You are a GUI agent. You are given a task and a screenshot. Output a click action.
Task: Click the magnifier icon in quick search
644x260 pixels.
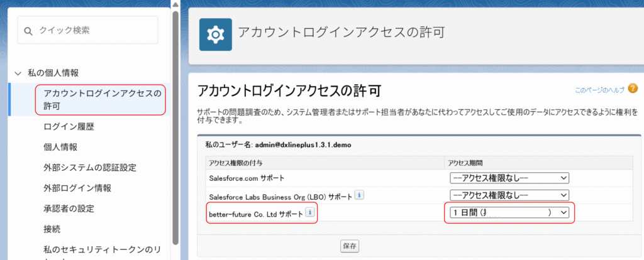(x=28, y=30)
